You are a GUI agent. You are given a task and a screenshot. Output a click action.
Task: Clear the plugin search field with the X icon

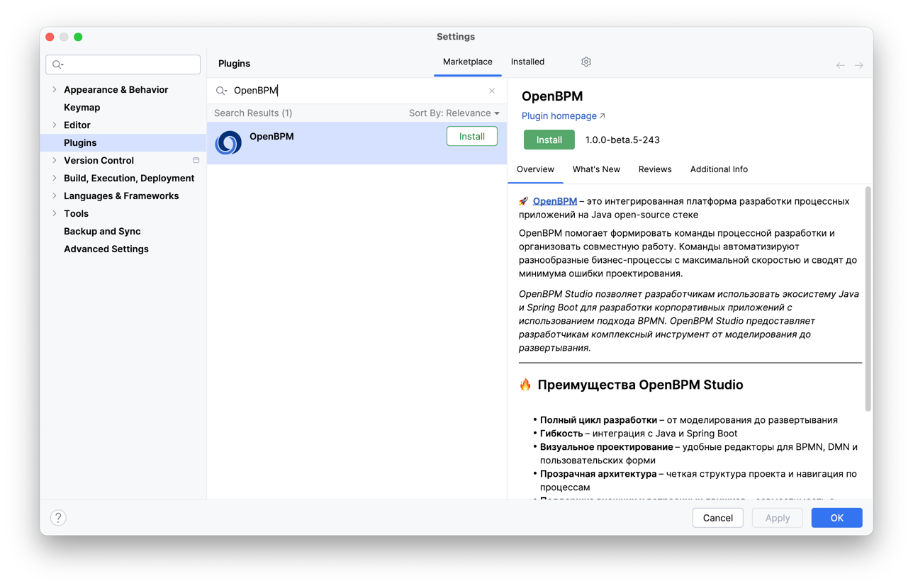point(492,91)
